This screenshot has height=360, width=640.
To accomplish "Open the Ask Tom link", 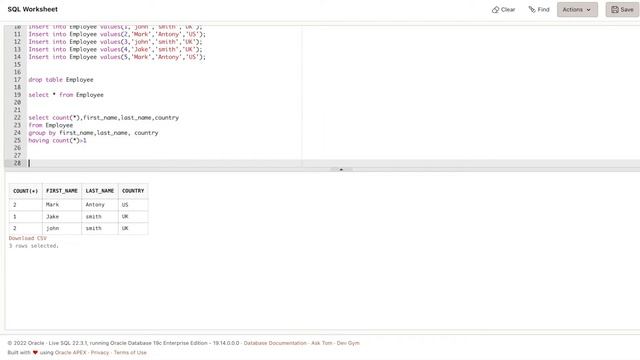I will pos(322,343).
